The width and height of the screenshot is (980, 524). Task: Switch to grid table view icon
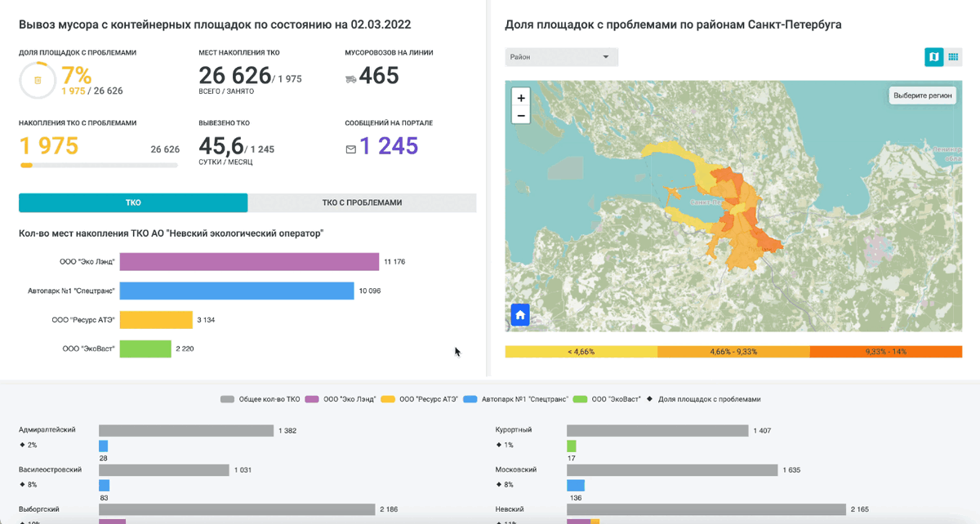coord(953,56)
